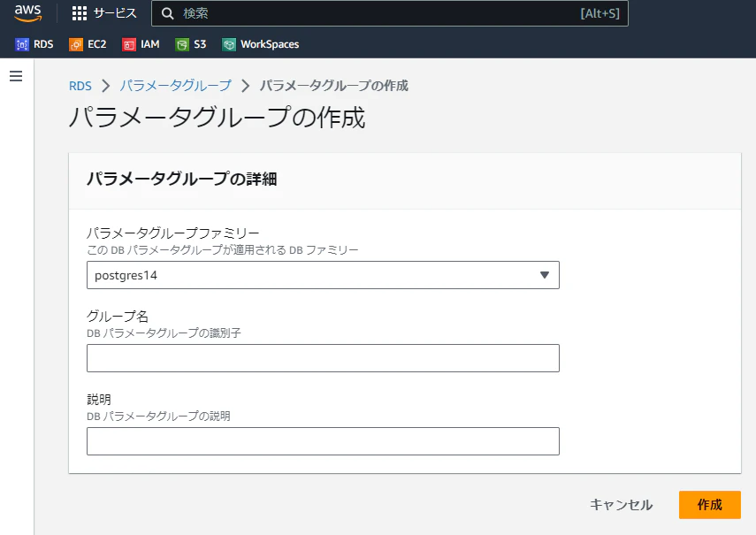The width and height of the screenshot is (756, 535).
Task: Click the dropdown arrow of parameter group family
Action: (x=545, y=275)
